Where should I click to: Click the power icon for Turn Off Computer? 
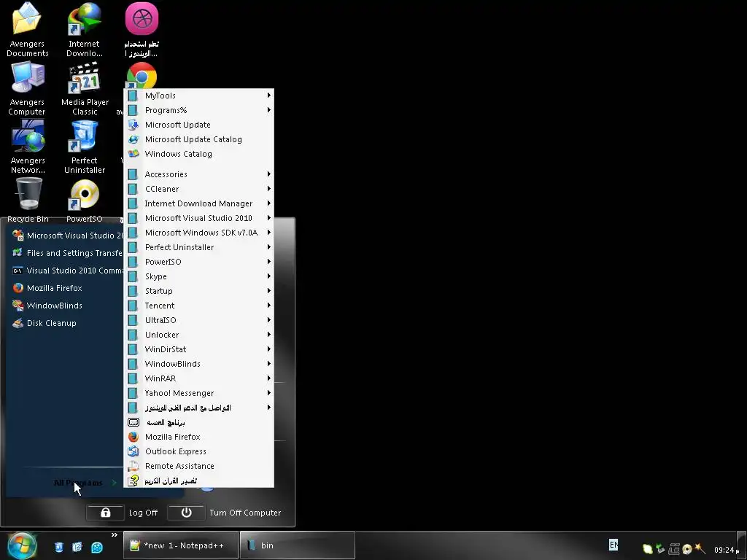(x=186, y=513)
